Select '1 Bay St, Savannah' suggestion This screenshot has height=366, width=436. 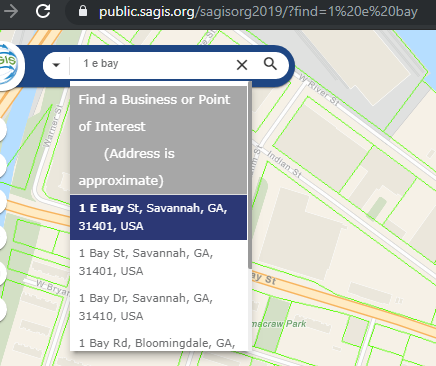click(158, 262)
